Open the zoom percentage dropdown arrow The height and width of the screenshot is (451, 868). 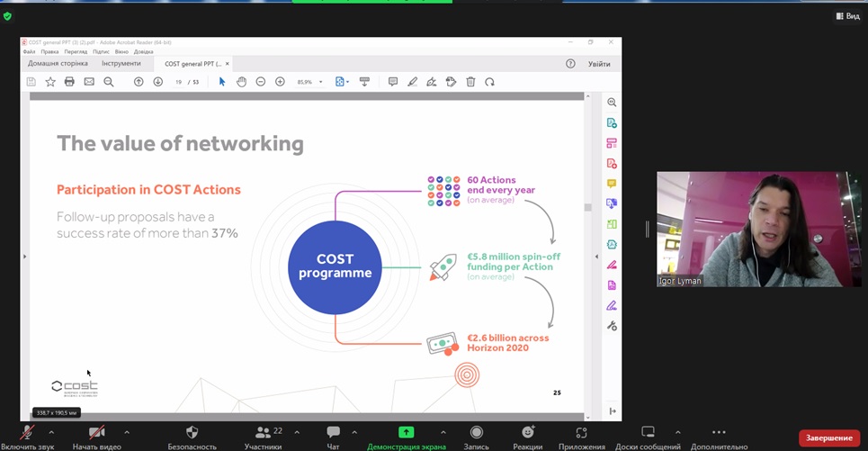(320, 82)
